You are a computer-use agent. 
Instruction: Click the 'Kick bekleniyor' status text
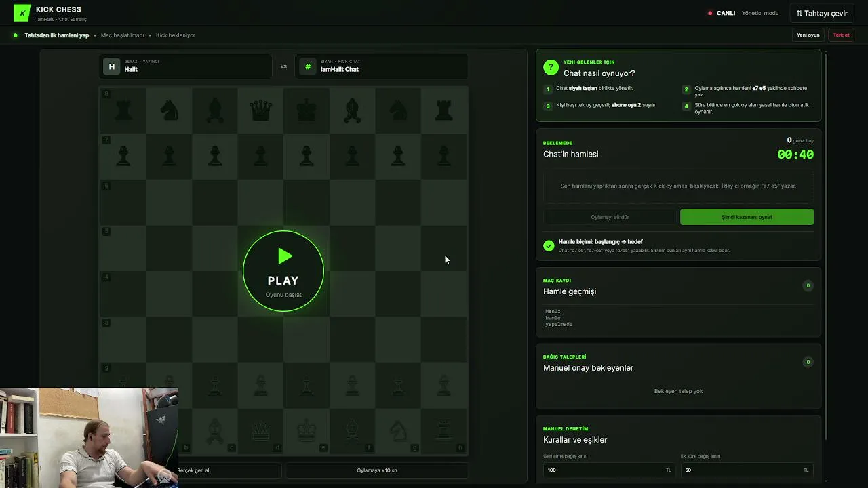coord(176,35)
